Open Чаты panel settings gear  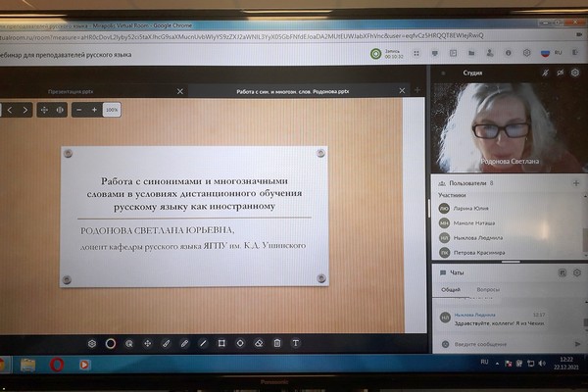pos(577,272)
